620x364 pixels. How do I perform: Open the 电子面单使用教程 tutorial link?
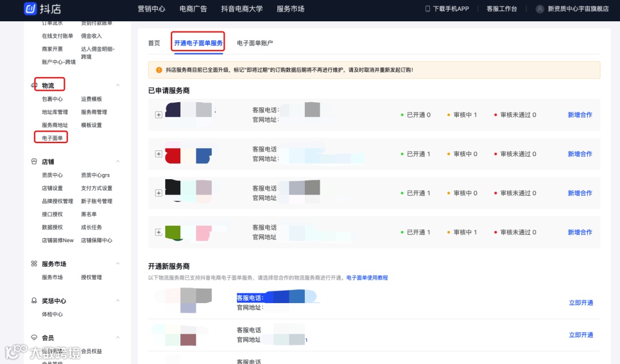coord(367,278)
